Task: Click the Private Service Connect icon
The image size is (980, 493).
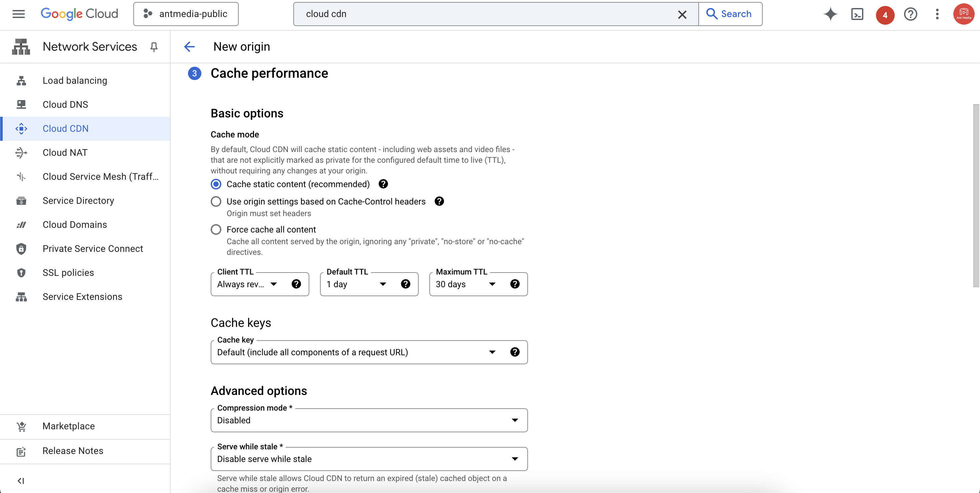Action: (20, 249)
